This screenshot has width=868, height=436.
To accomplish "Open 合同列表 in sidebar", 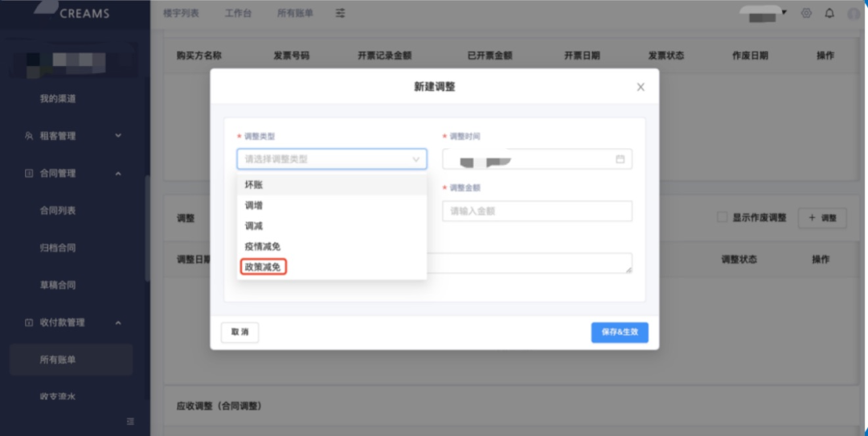I will tap(58, 211).
